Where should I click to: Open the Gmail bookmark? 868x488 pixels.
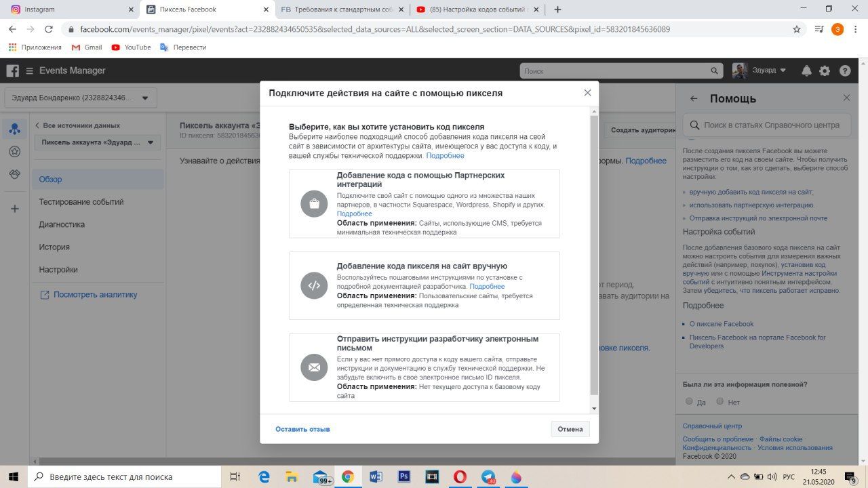click(86, 47)
